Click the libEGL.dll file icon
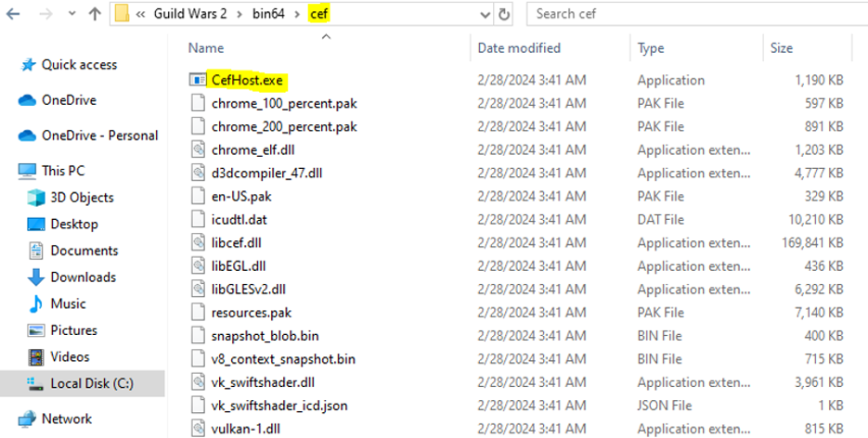This screenshot has height=438, width=868. (x=198, y=266)
